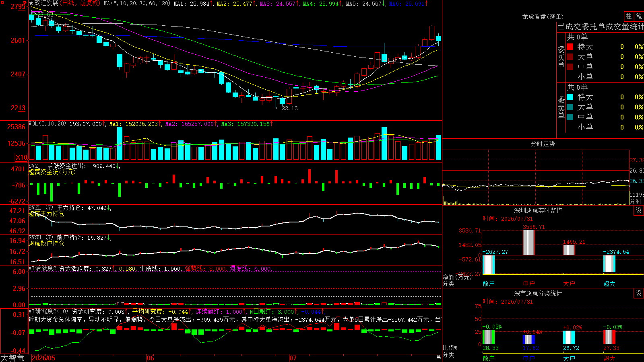
Task: Click the 深市超赢分类统计 panel title
Action: (x=538, y=293)
